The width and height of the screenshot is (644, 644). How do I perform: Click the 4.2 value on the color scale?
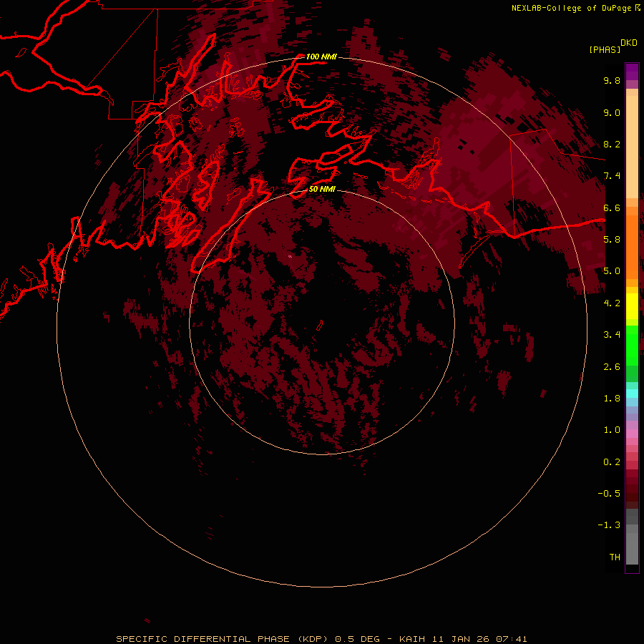click(x=612, y=303)
